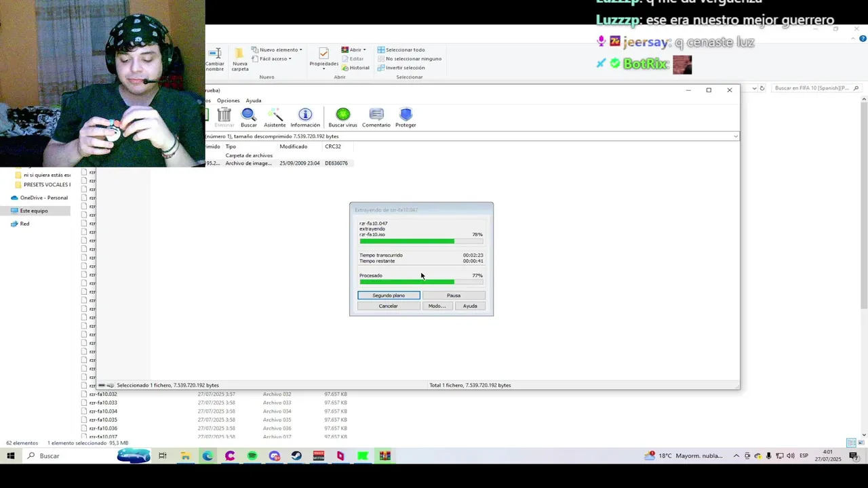Run Buscar virus from the WinRAR toolbar
Image resolution: width=868 pixels, height=488 pixels.
342,118
